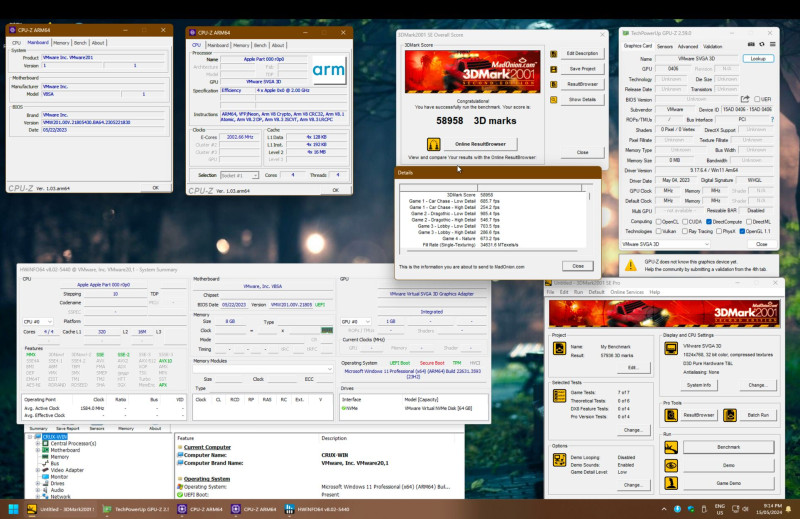
Task: Select the CRUX-WIN root tree item
Action: (x=55, y=437)
